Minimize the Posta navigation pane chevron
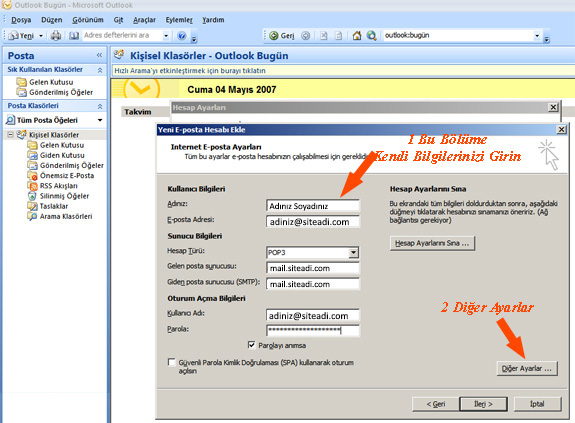Image resolution: width=575 pixels, height=423 pixels. pos(99,55)
